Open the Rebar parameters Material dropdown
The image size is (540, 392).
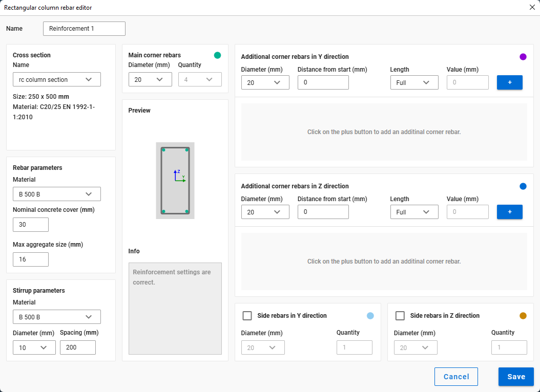click(x=56, y=194)
